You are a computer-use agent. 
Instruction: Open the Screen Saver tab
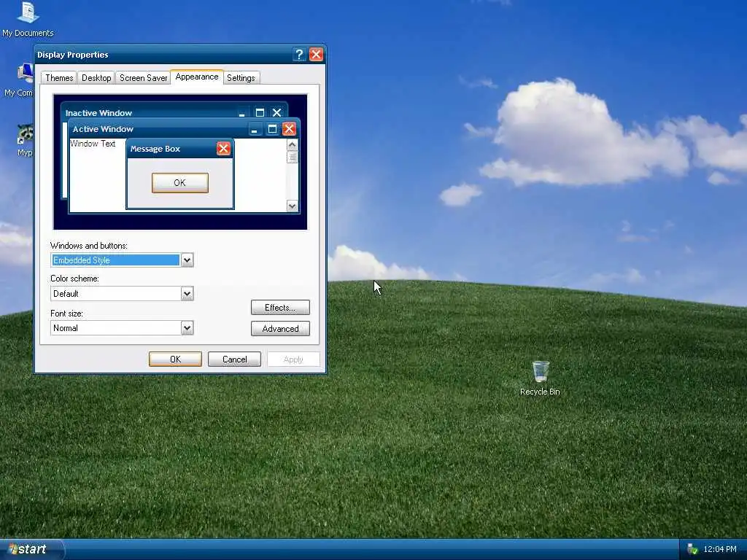click(144, 77)
